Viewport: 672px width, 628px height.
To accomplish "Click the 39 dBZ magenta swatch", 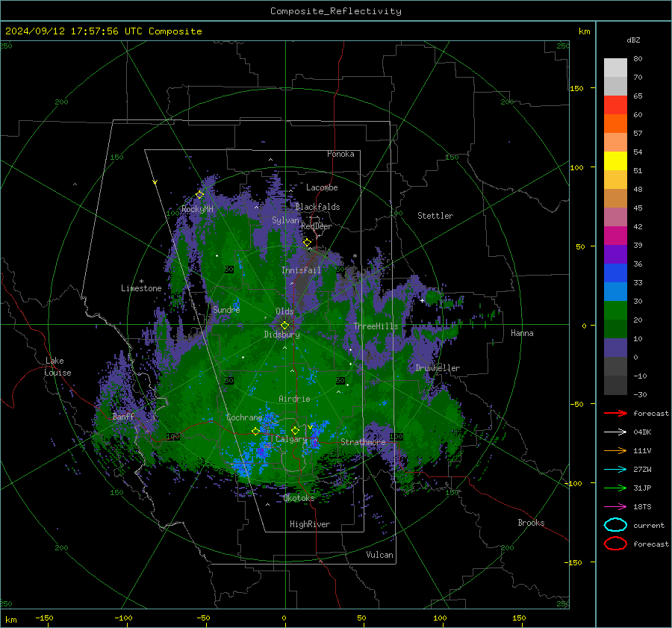I will (615, 235).
